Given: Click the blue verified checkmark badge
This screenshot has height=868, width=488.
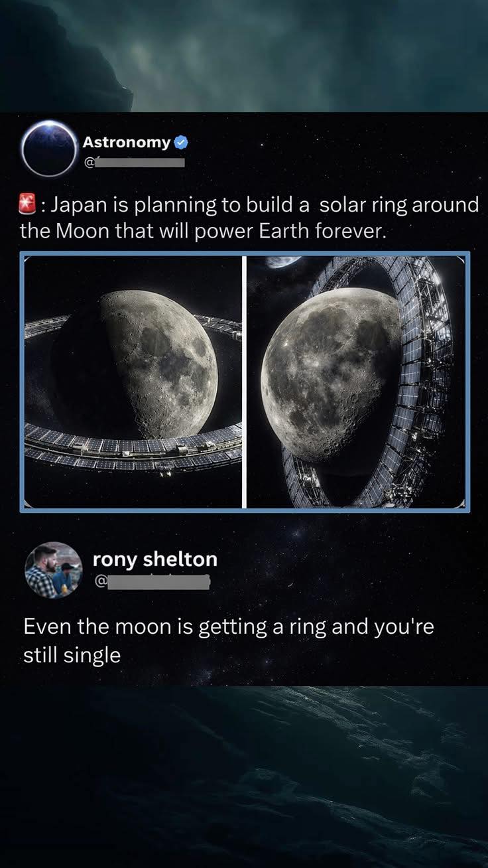Looking at the screenshot, I should pyautogui.click(x=181, y=142).
